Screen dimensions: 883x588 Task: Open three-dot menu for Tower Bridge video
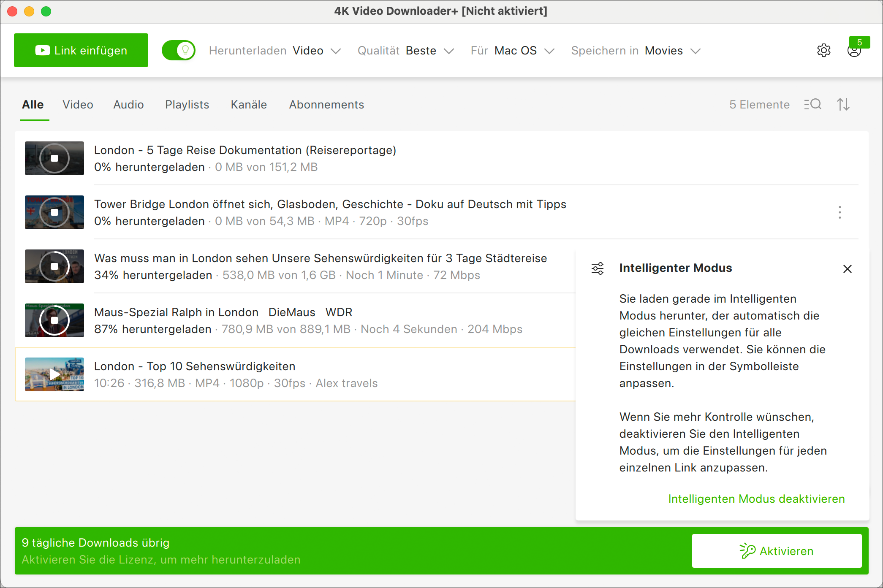840,212
